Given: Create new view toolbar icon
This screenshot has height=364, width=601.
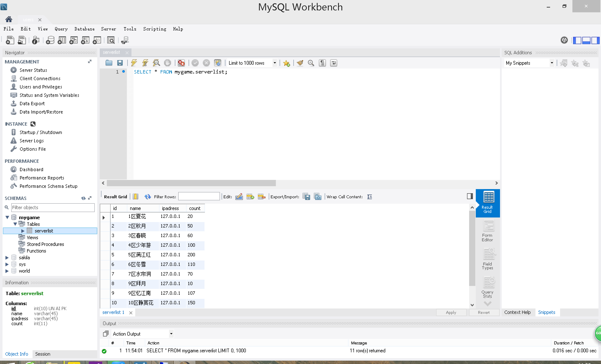Looking at the screenshot, I should coord(73,40).
